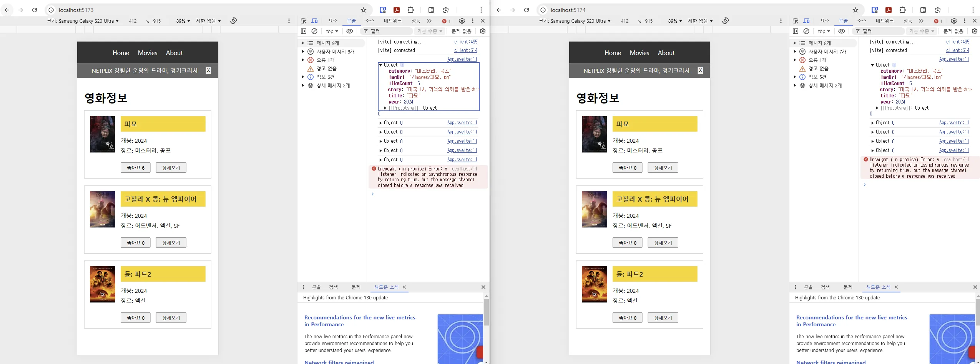Image resolution: width=980 pixels, height=364 pixels.
Task: Bookmark localhost:5174 with the star icon
Action: (855, 10)
